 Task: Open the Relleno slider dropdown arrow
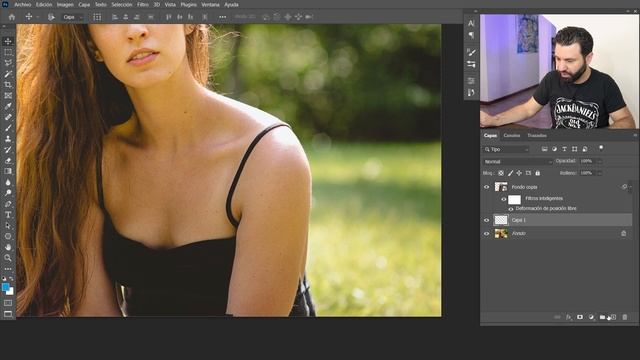tap(600, 173)
